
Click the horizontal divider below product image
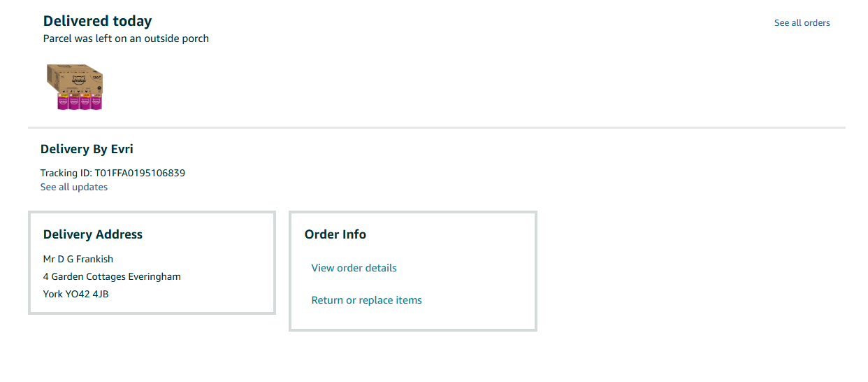(x=437, y=128)
